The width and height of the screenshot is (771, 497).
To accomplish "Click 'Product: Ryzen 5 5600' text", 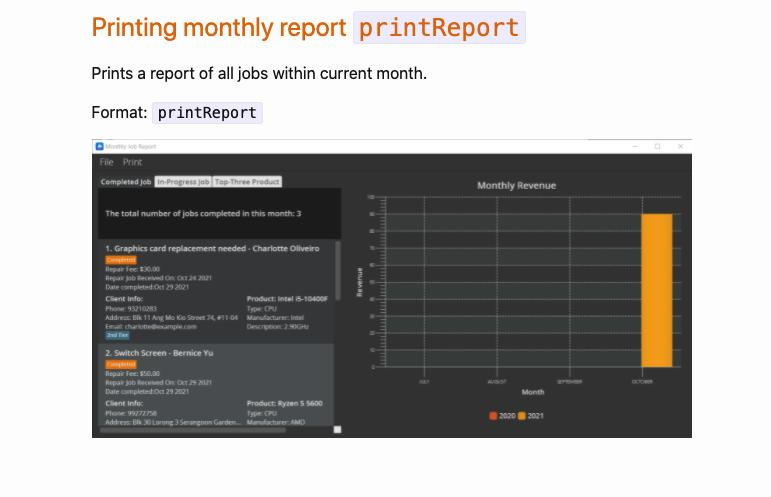I will 285,404.
